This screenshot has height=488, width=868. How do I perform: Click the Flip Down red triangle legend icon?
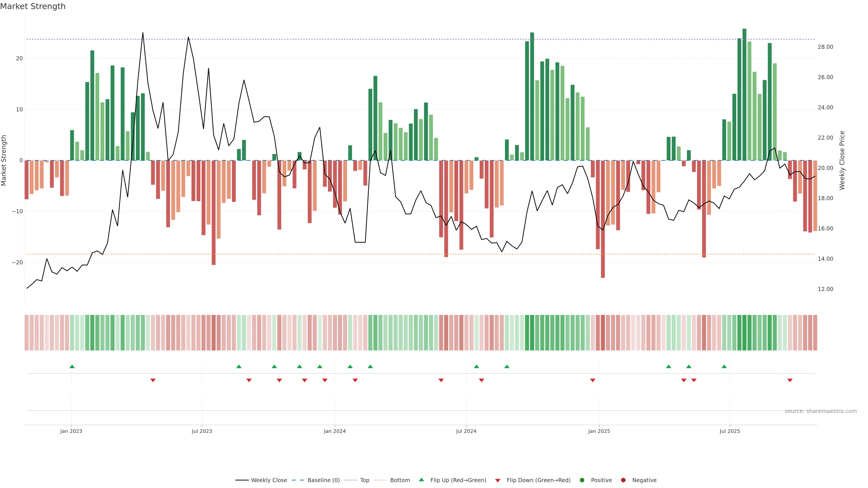[498, 481]
